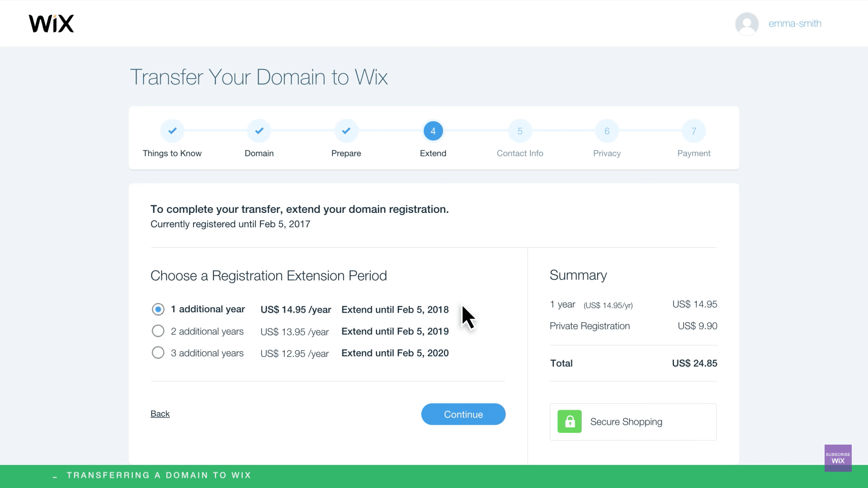Click the US$ 14.95 /year price
The width and height of the screenshot is (868, 488).
296,310
